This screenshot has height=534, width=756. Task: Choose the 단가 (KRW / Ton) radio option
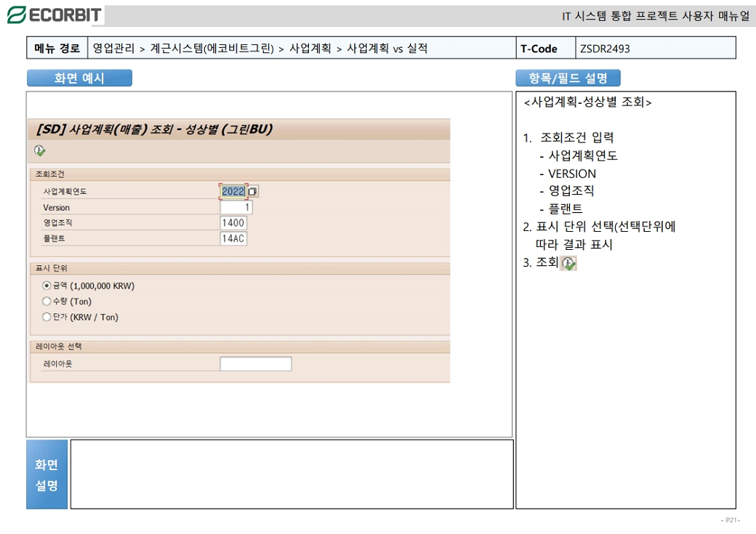click(47, 317)
